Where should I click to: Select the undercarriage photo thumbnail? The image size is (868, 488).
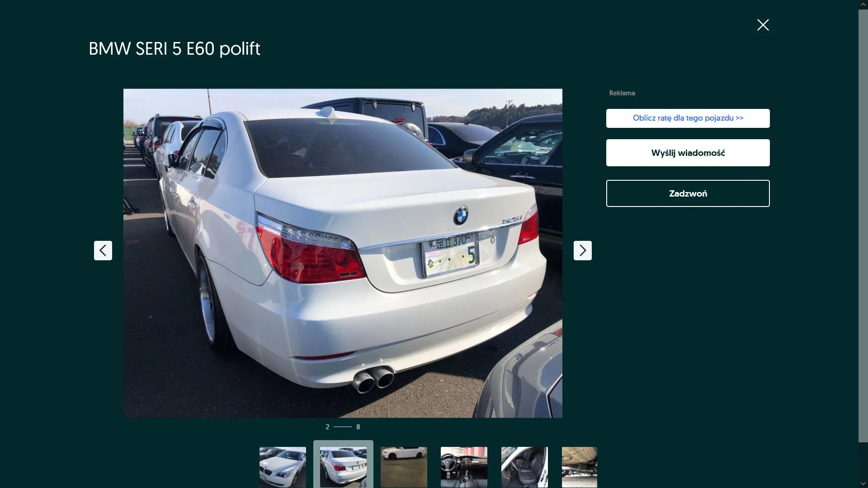pyautogui.click(x=579, y=467)
